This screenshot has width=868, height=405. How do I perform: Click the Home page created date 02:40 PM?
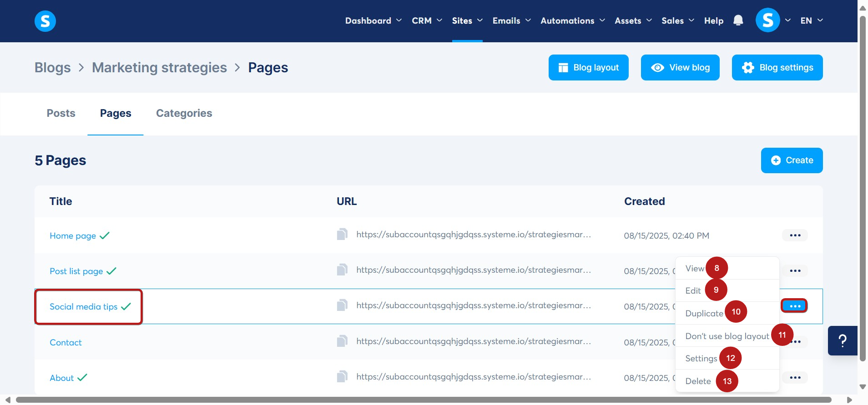[x=666, y=235]
